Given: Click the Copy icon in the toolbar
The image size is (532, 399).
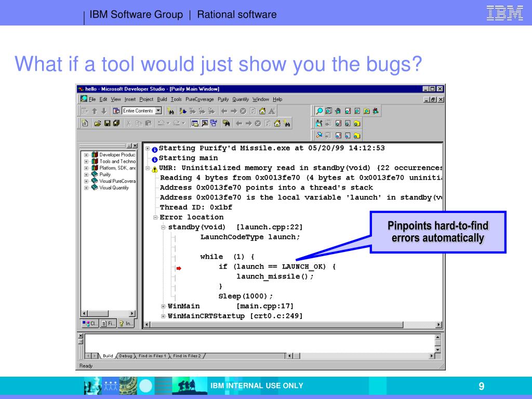Looking at the screenshot, I should (x=138, y=123).
